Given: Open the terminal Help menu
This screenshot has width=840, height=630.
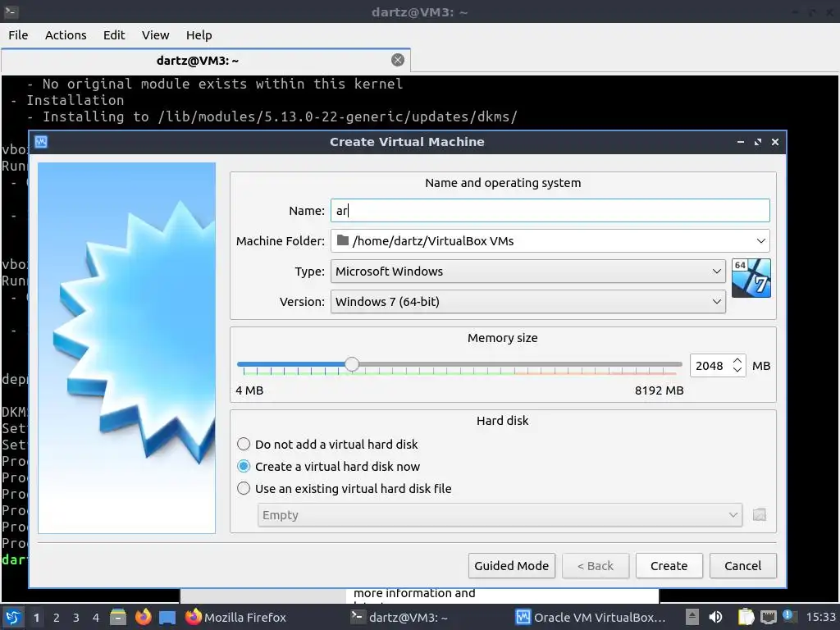Looking at the screenshot, I should (199, 34).
